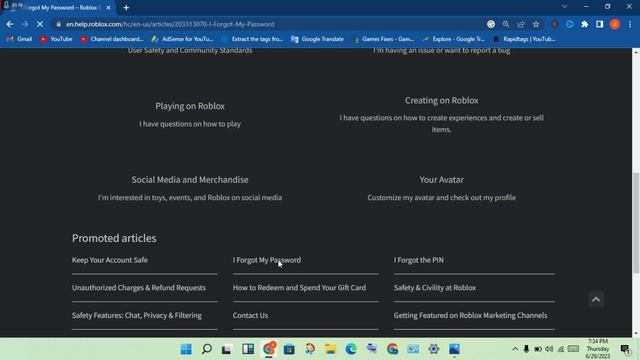This screenshot has height=360, width=640.
Task: Share this page from the address bar
Action: pyautogui.click(x=521, y=24)
